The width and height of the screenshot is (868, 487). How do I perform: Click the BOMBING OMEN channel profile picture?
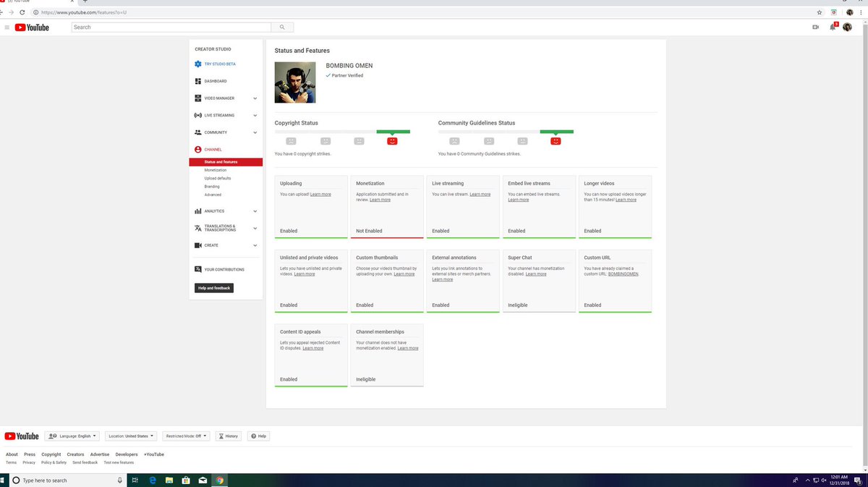[x=295, y=82]
